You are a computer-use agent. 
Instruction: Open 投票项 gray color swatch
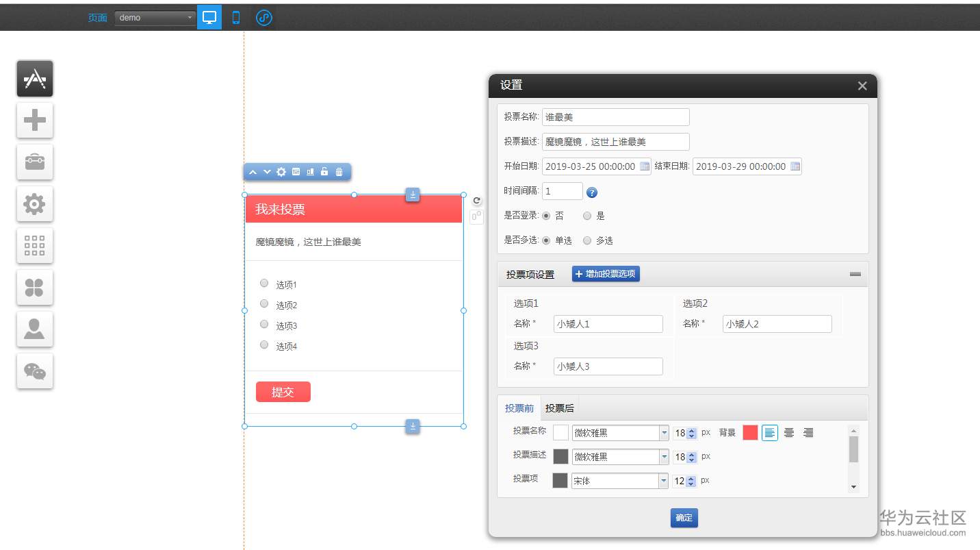(560, 481)
